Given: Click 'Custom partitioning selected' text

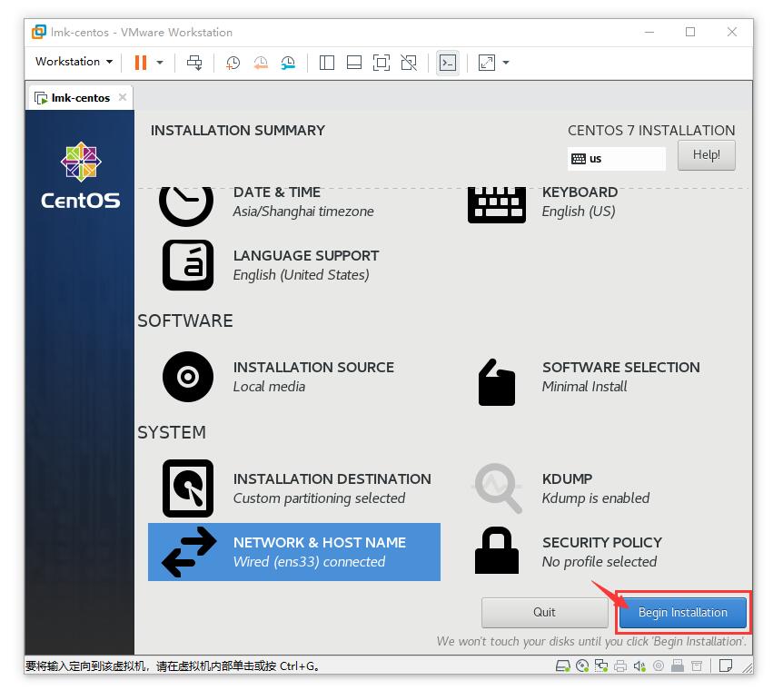Looking at the screenshot, I should click(319, 498).
